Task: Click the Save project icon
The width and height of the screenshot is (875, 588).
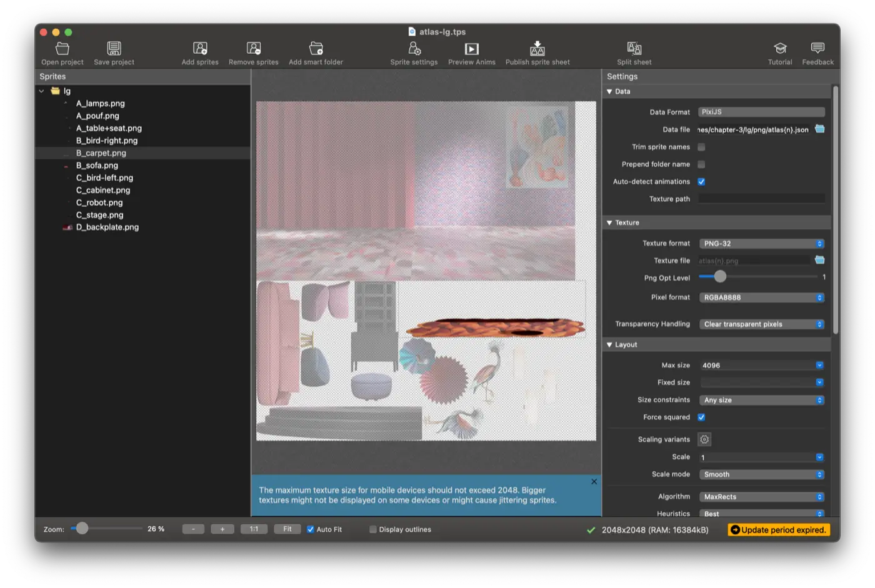Action: click(114, 49)
